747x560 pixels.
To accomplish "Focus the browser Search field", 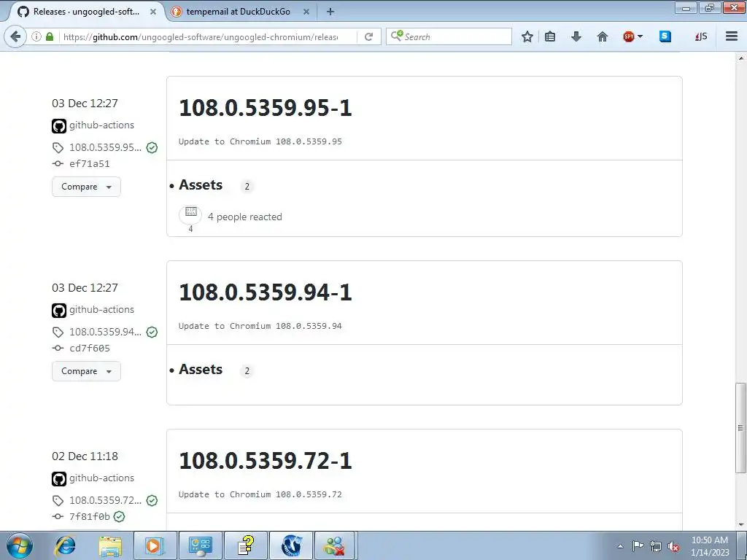I will click(x=449, y=36).
